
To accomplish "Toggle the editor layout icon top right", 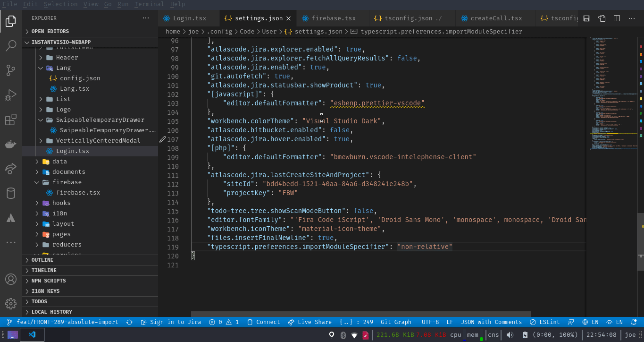I will click(616, 18).
